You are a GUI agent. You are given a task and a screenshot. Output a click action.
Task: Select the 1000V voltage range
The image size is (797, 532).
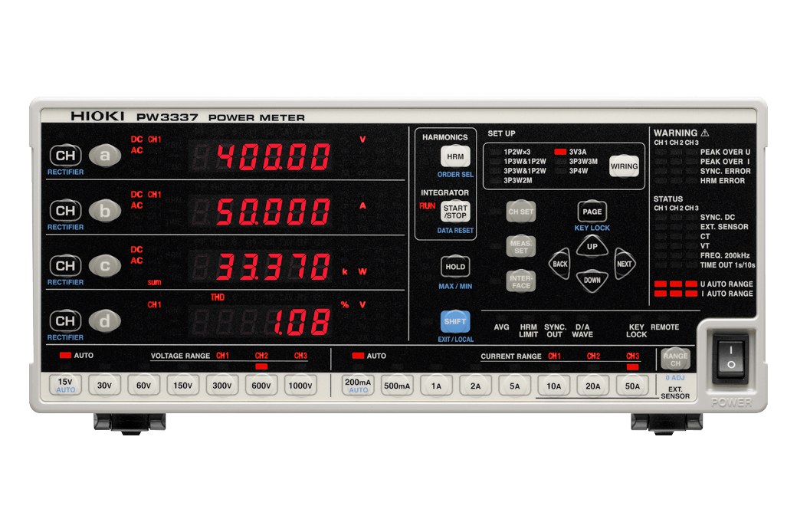(x=300, y=386)
